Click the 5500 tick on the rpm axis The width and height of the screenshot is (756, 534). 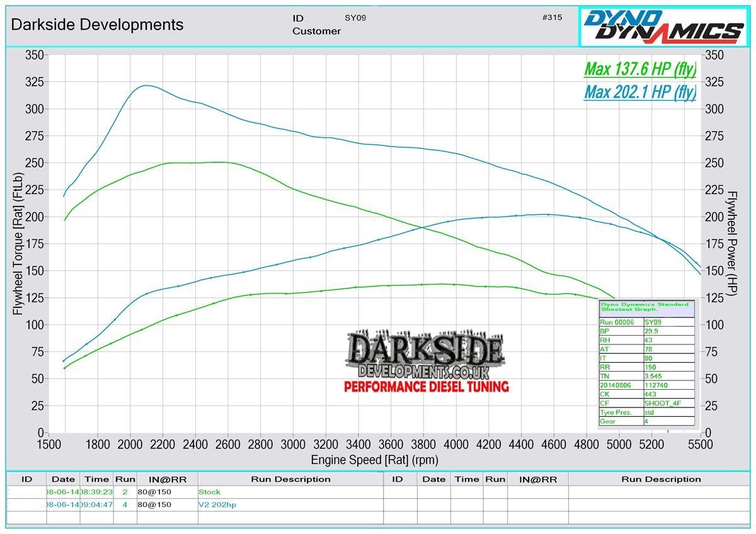pos(701,444)
